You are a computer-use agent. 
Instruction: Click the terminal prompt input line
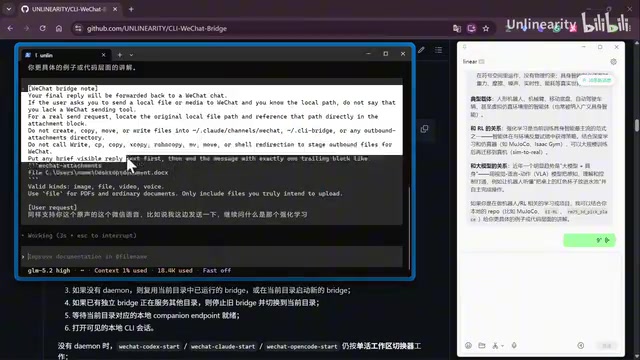212,256
